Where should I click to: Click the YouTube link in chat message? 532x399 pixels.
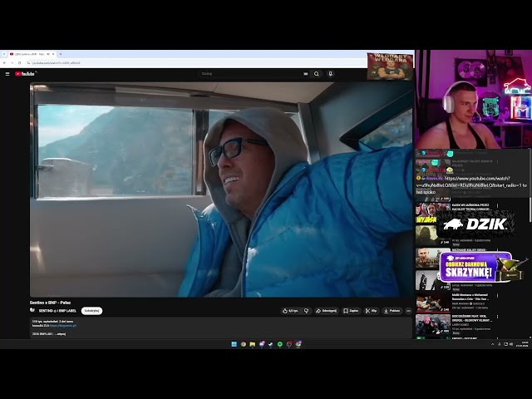(470, 182)
